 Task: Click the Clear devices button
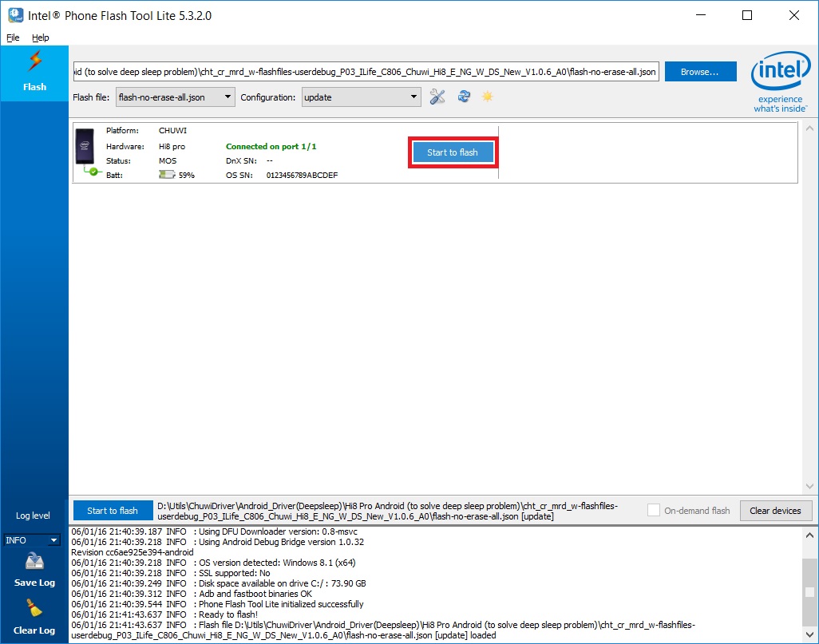tap(776, 511)
